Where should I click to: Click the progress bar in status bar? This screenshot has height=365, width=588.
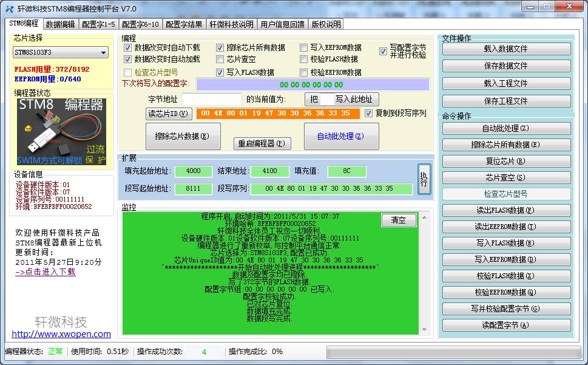(x=454, y=352)
